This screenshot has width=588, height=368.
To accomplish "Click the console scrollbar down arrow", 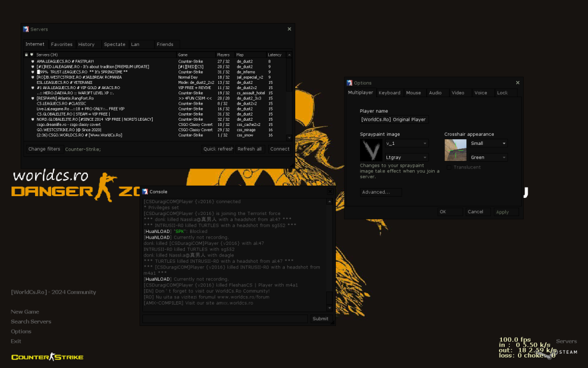I will 329,308.
